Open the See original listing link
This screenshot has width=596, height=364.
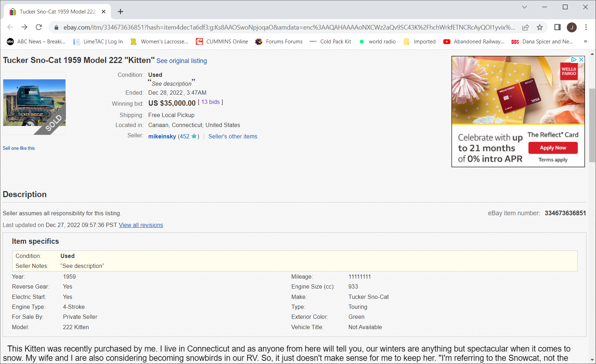[x=182, y=61]
